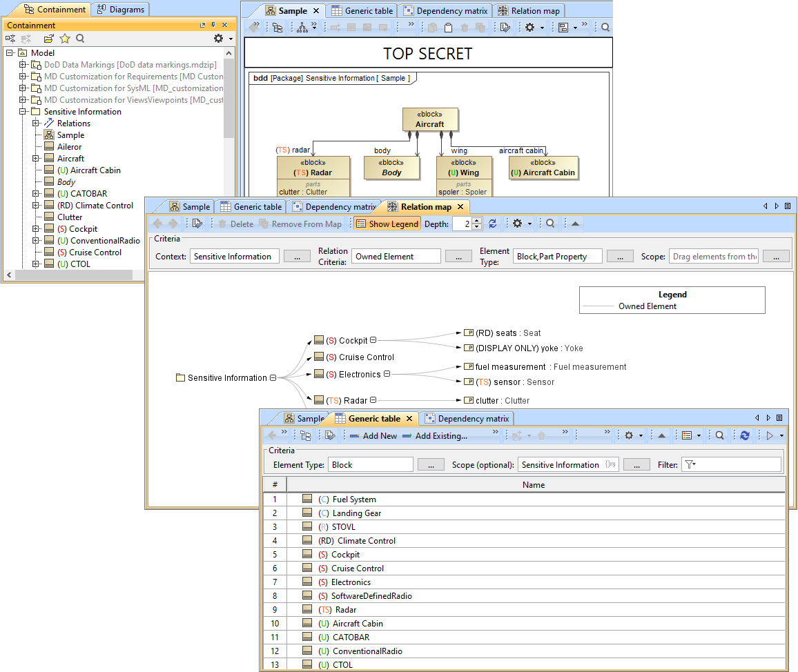Collapse the Electronics node in relation map
Screen dimensions: 798x672
pos(387,374)
